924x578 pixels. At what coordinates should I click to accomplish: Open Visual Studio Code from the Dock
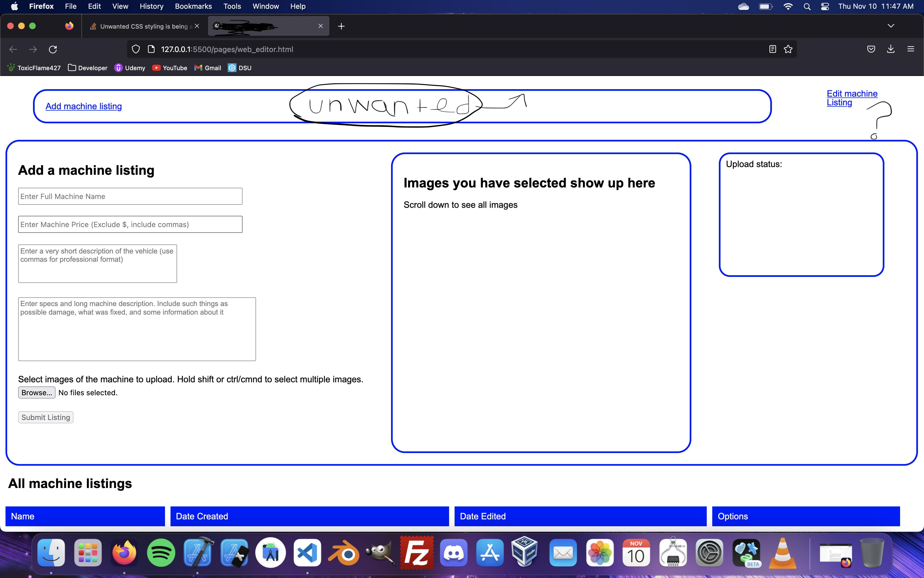pyautogui.click(x=307, y=553)
